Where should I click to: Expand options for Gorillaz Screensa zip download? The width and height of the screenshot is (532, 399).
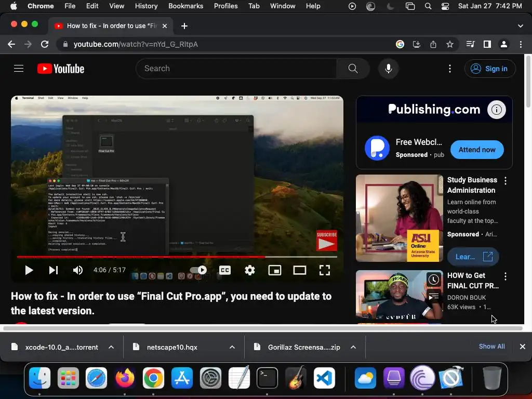point(353,347)
